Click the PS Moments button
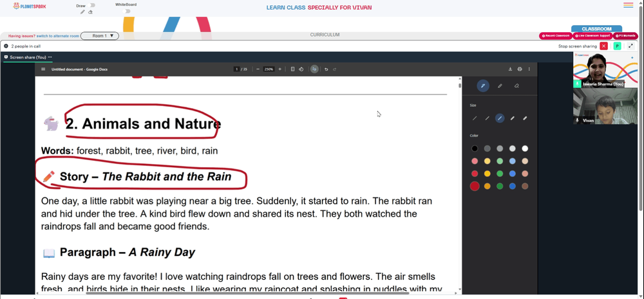The width and height of the screenshot is (644, 299). (625, 36)
